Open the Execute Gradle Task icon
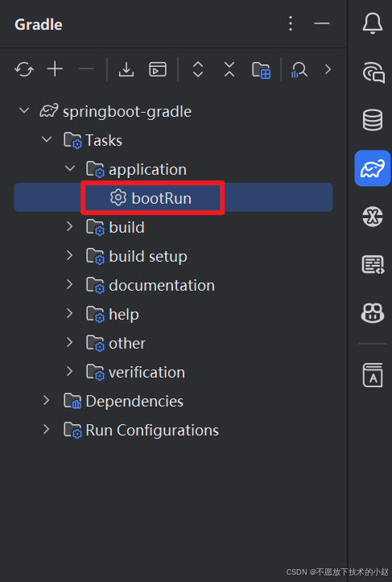 pos(158,69)
